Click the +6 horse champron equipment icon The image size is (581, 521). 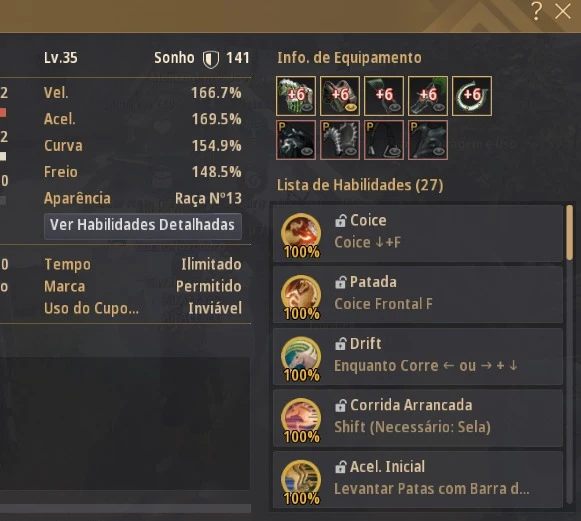[296, 96]
